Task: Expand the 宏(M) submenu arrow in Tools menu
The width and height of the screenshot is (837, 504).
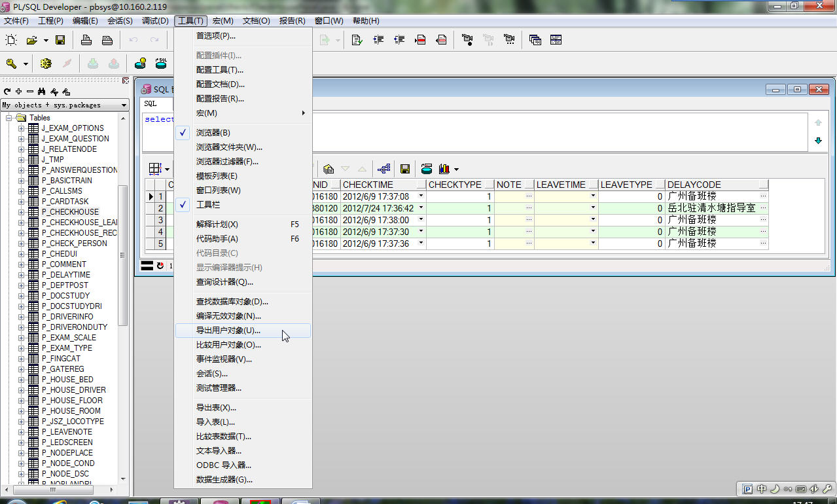Action: point(304,113)
